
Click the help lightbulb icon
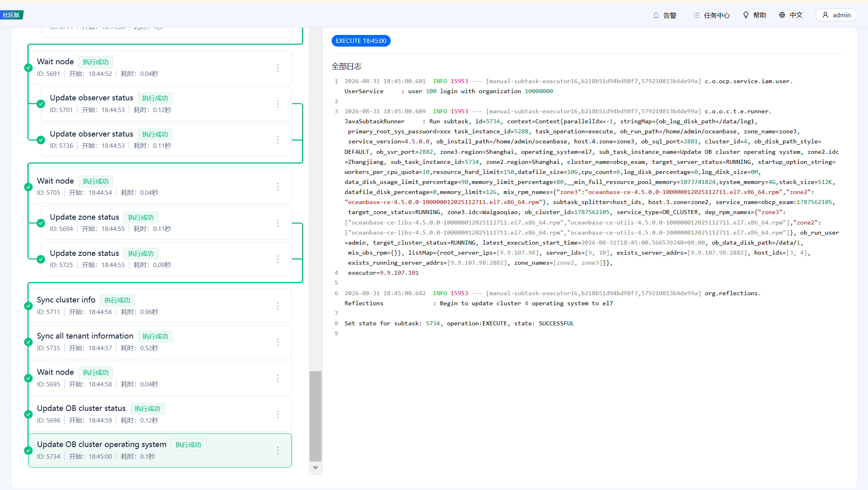coord(746,15)
